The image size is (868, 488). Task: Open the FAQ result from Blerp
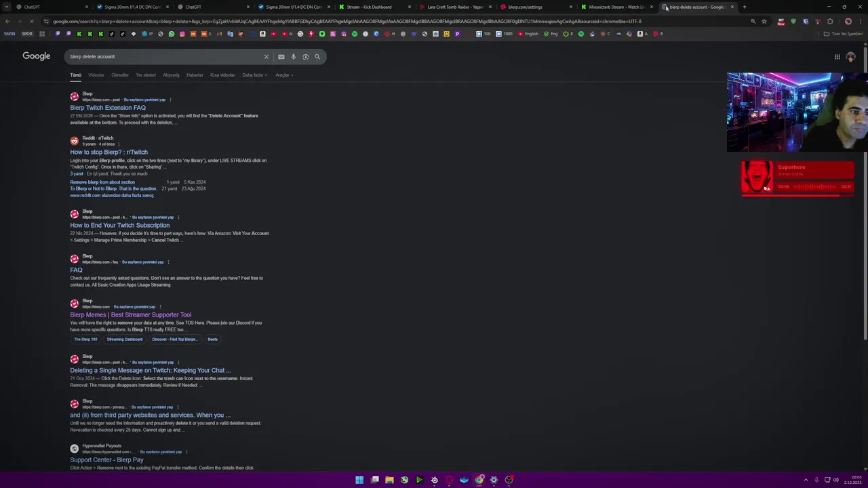pyautogui.click(x=76, y=270)
